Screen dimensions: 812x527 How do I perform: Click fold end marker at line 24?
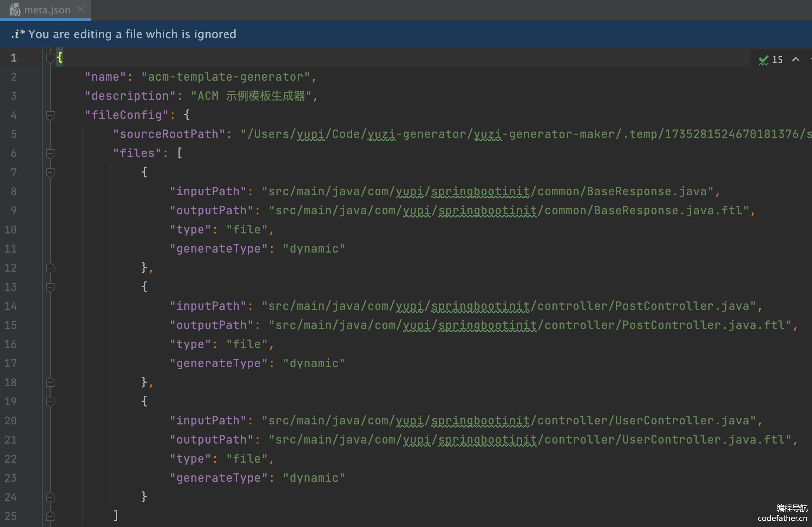[50, 497]
